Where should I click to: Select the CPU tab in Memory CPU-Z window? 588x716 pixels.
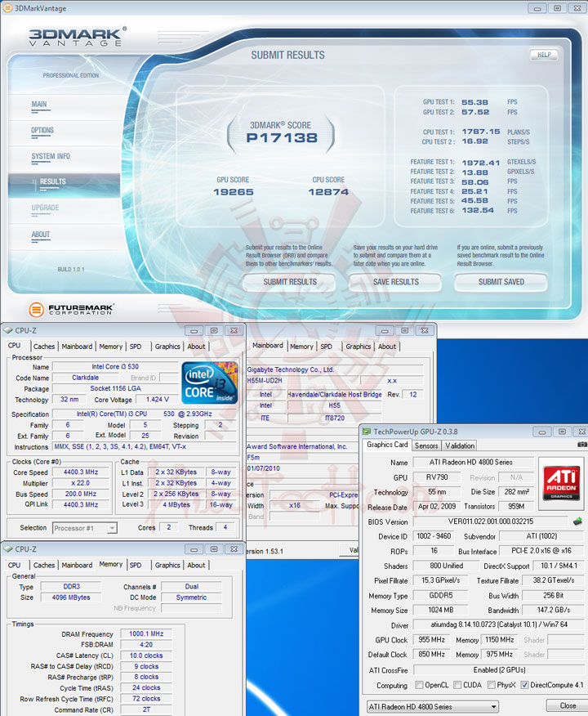(x=14, y=566)
